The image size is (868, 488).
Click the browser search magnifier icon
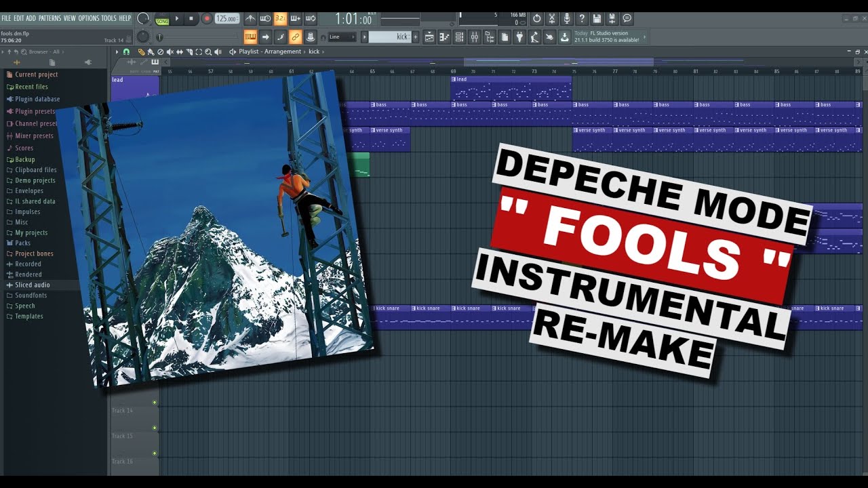(24, 52)
